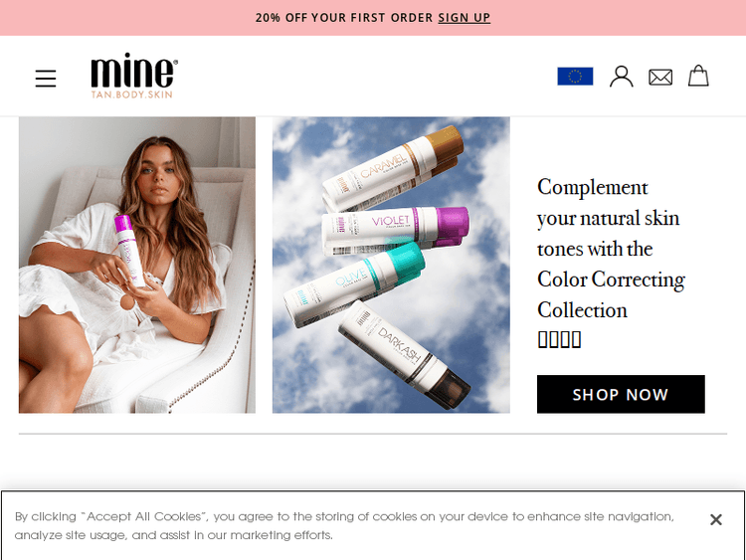Click the SIGN UP link in banner
746x560 pixels.
464,18
